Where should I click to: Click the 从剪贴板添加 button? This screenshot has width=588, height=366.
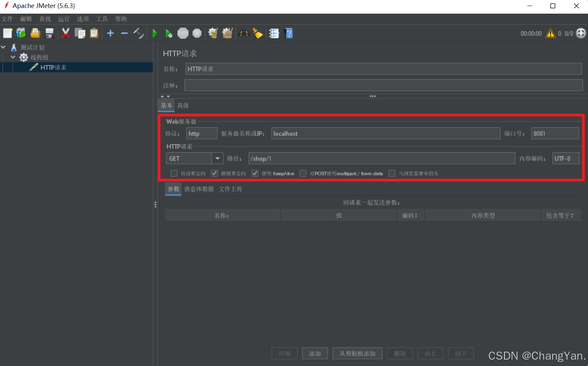click(x=357, y=353)
